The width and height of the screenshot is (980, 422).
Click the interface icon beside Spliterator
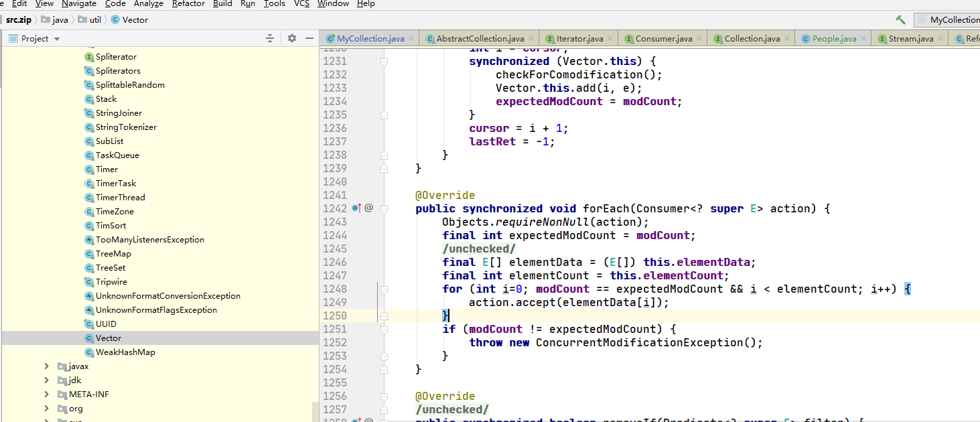[89, 57]
